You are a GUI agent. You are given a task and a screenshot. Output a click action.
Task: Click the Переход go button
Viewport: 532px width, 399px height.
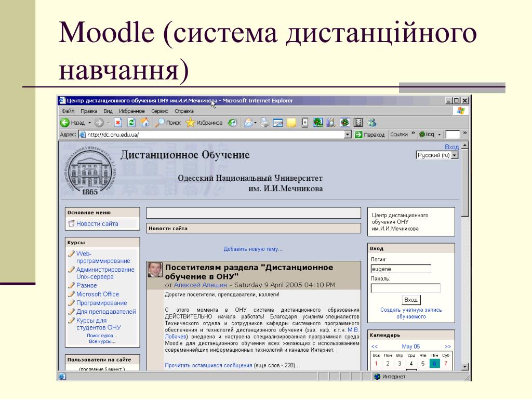coord(370,135)
